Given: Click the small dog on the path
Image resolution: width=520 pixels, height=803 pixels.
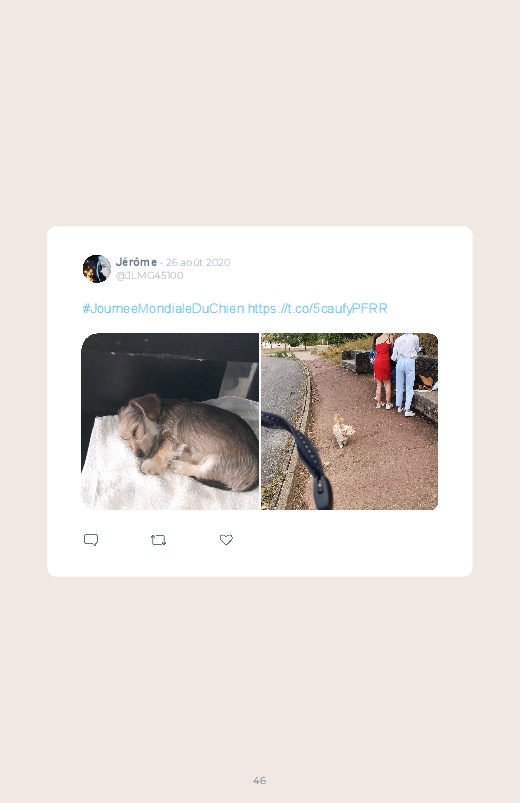Looking at the screenshot, I should pos(343,431).
